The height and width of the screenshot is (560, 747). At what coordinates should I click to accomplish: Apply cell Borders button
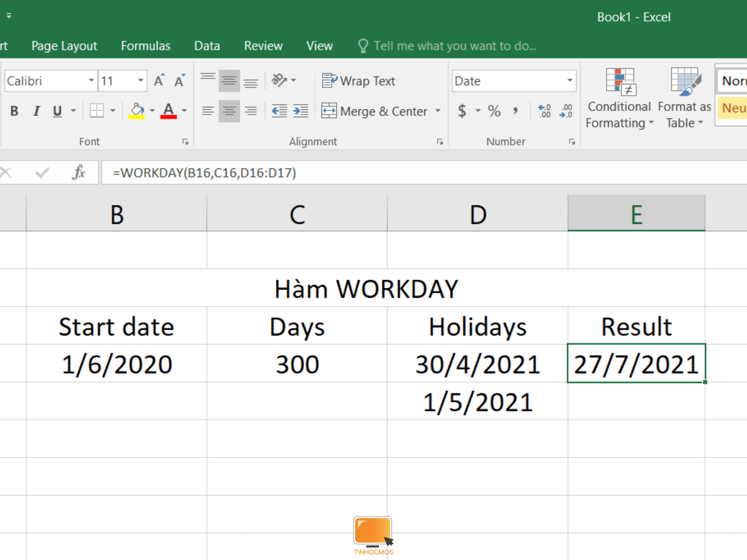[97, 111]
